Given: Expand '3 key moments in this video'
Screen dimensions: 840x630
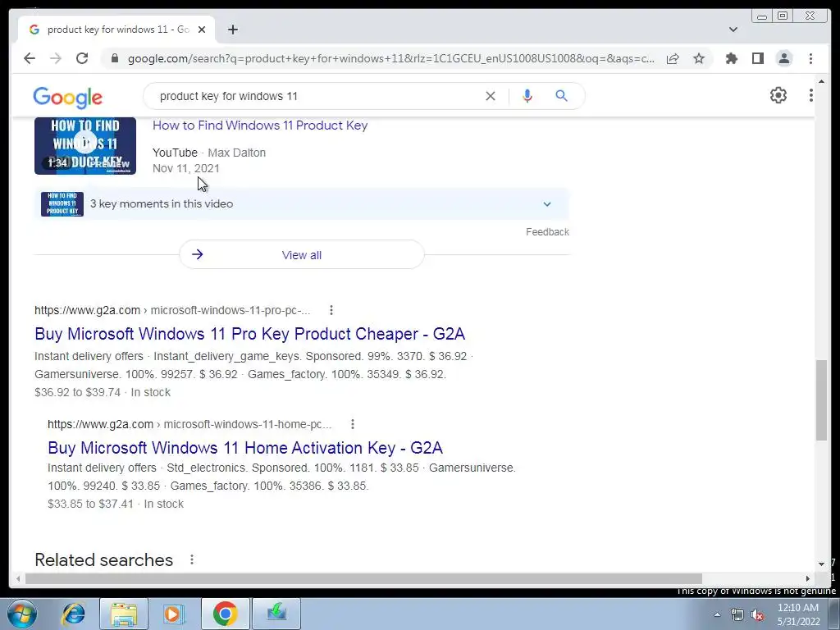Looking at the screenshot, I should click(x=302, y=204).
